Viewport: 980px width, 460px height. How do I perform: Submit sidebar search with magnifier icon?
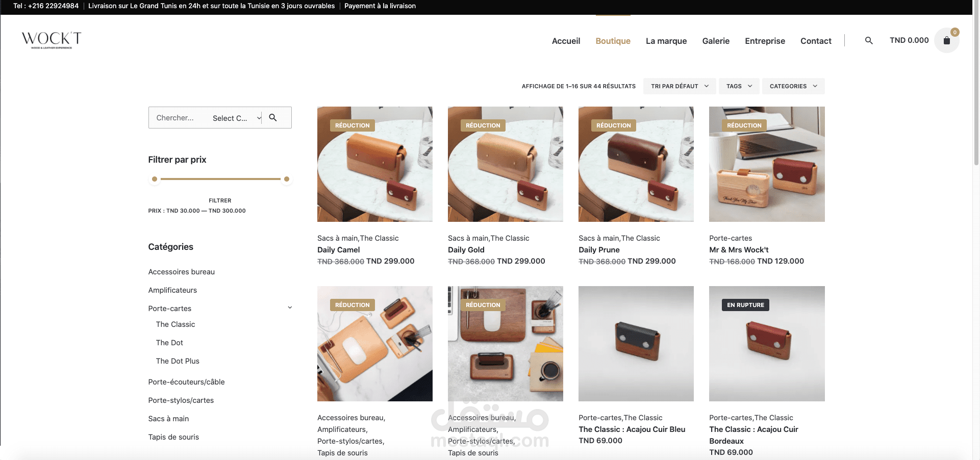coord(273,118)
